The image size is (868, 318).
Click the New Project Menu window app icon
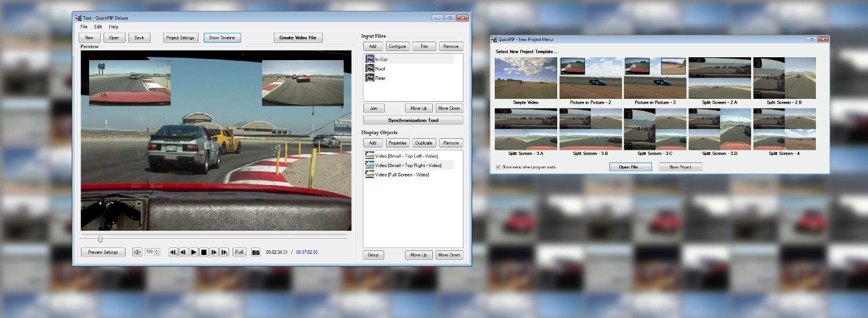click(494, 39)
